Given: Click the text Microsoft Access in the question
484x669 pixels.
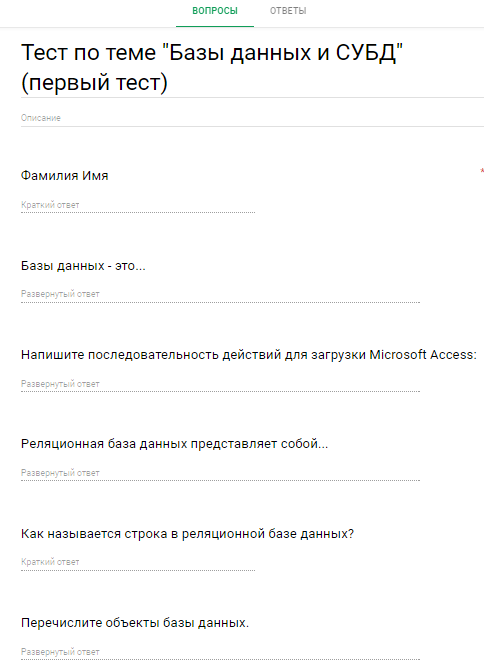Looking at the screenshot, I should (422, 355).
